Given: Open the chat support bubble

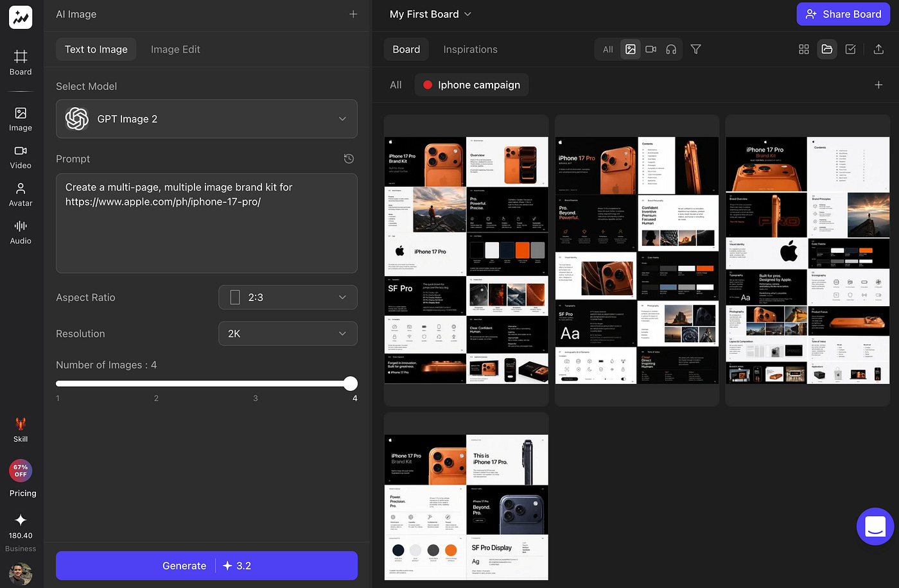Looking at the screenshot, I should tap(875, 526).
